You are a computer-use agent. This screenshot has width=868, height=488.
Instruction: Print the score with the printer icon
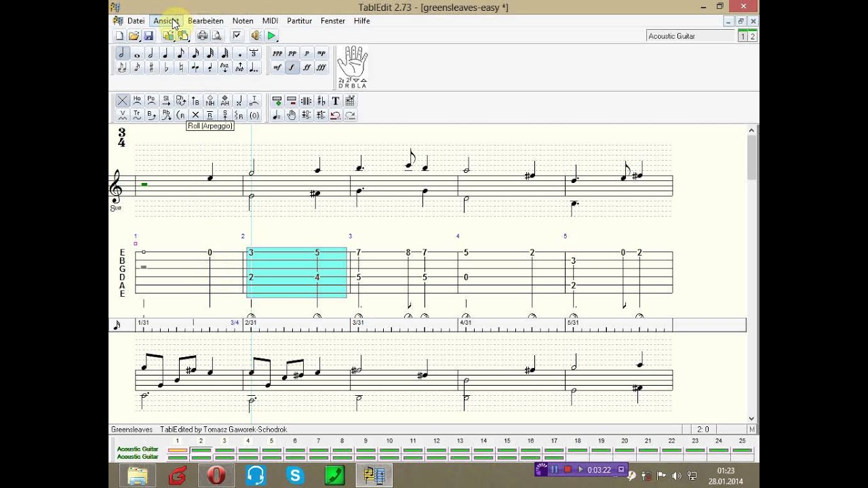click(x=202, y=36)
